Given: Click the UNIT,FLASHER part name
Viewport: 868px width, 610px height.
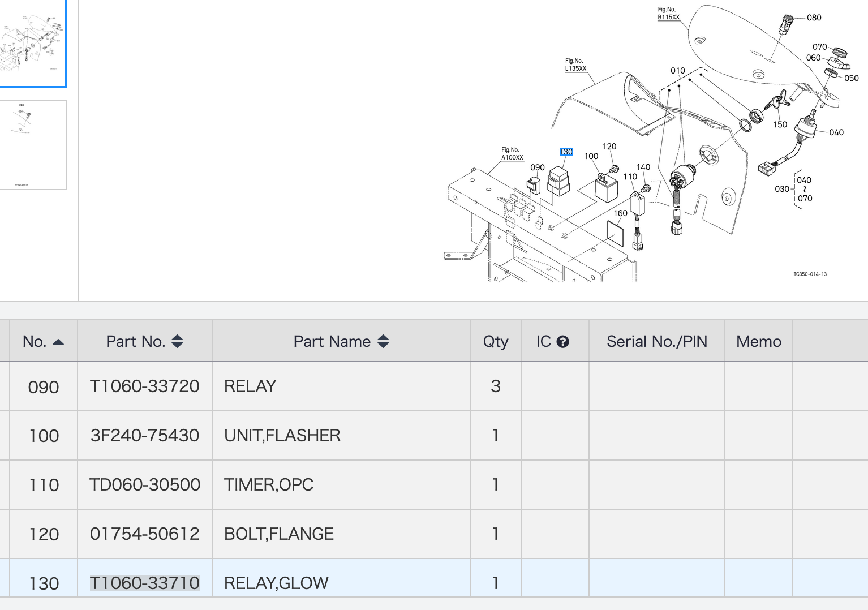Looking at the screenshot, I should point(282,436).
